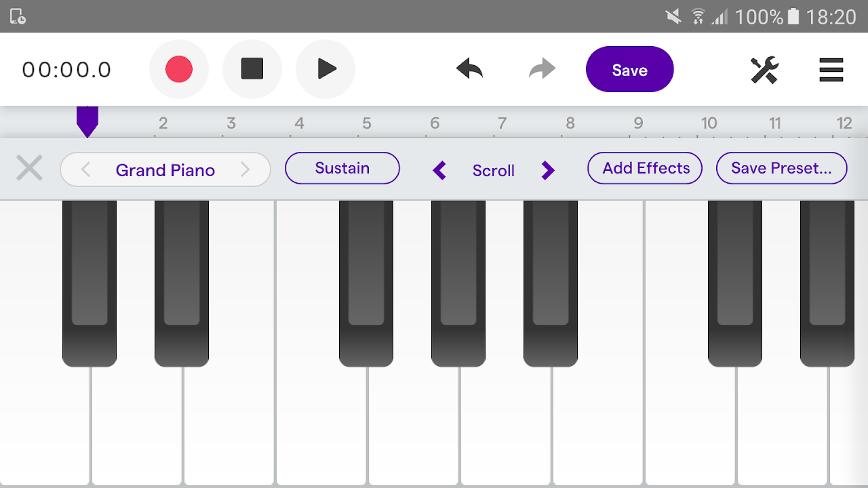
Task: Undo the last action
Action: click(469, 68)
